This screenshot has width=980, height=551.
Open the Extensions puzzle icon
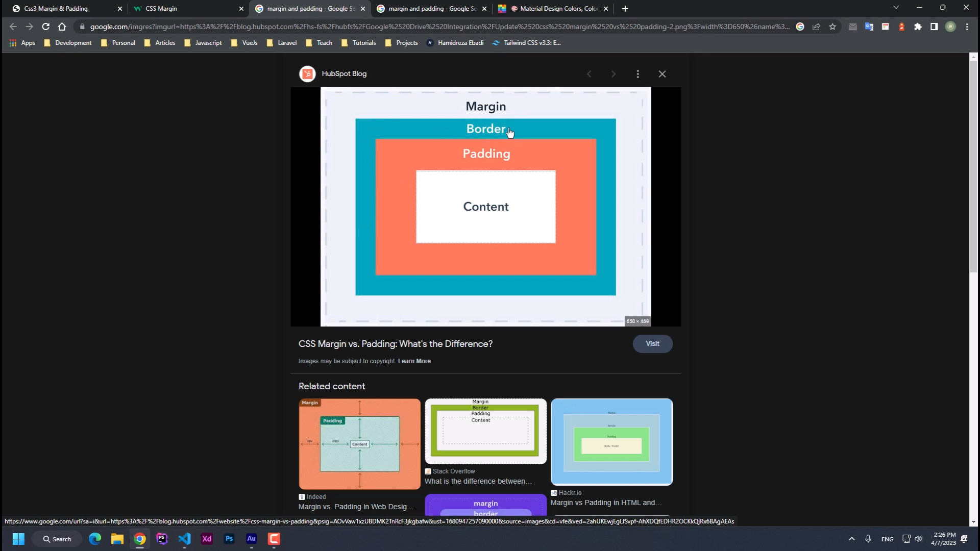pyautogui.click(x=918, y=27)
